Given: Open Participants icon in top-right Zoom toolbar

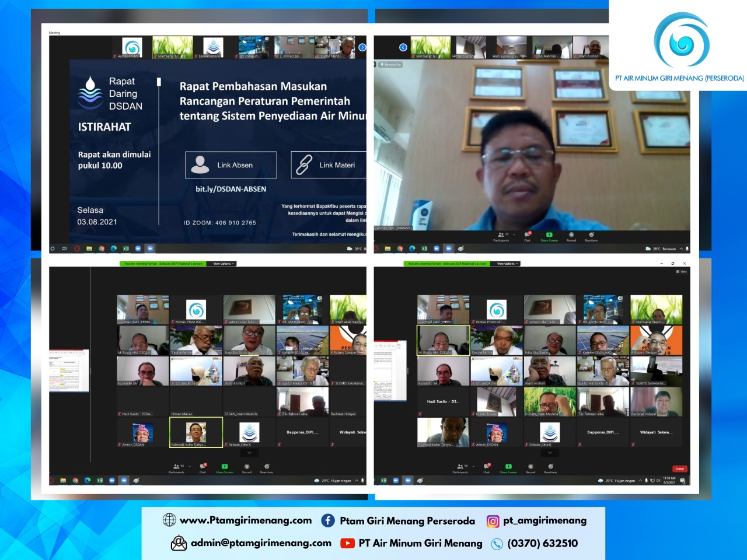Looking at the screenshot, I should [501, 236].
